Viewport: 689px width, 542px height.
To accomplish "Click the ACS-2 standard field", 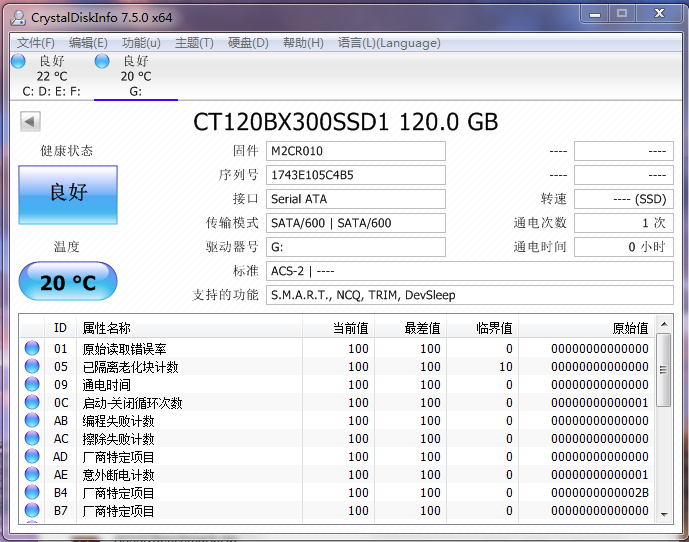I will (470, 271).
